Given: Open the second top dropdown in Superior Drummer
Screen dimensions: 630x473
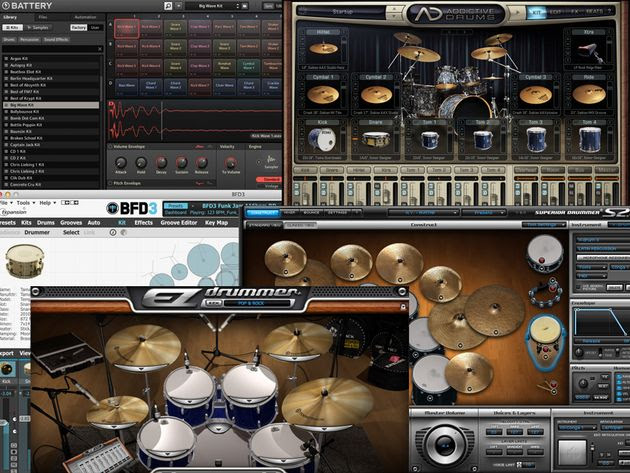Looking at the screenshot, I should coord(483,212).
